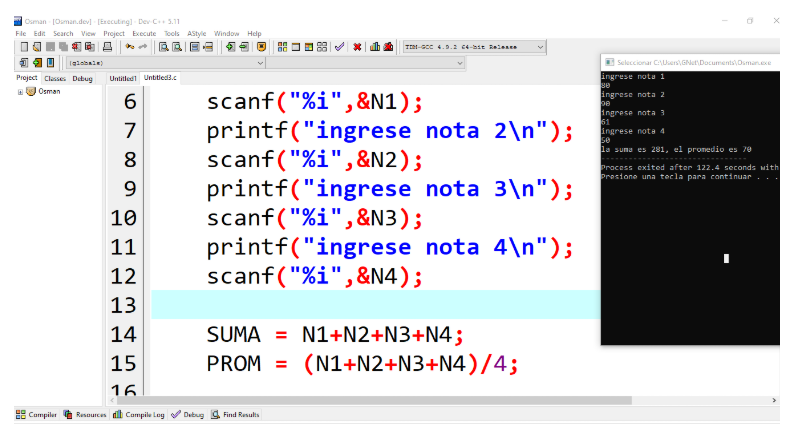
Task: Expand the Osman project tree node
Action: coord(20,91)
